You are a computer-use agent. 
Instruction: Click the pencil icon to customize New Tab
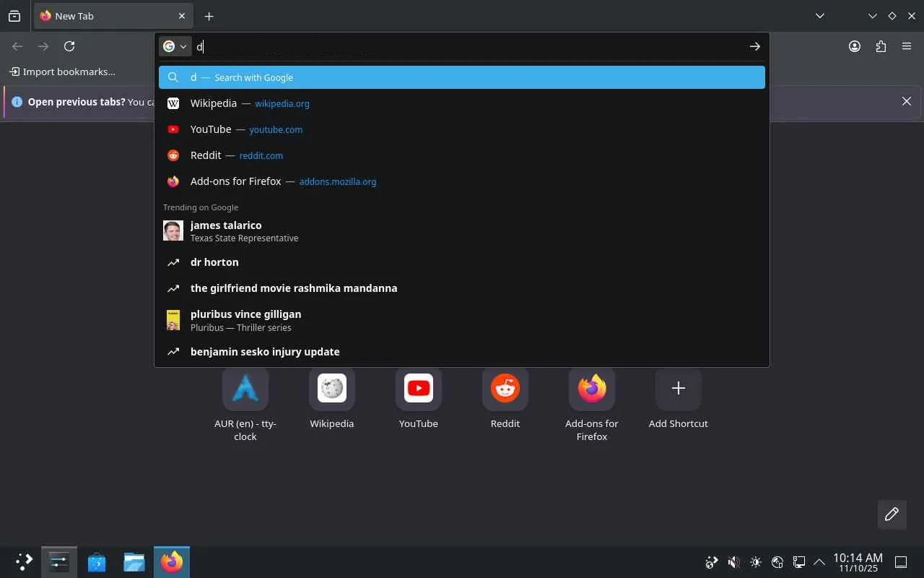click(892, 514)
